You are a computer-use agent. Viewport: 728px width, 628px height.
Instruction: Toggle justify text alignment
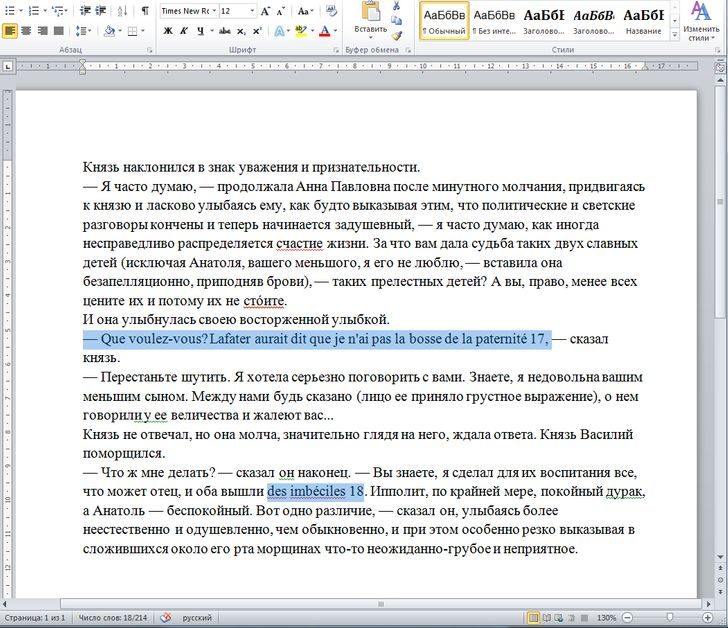coord(59,31)
